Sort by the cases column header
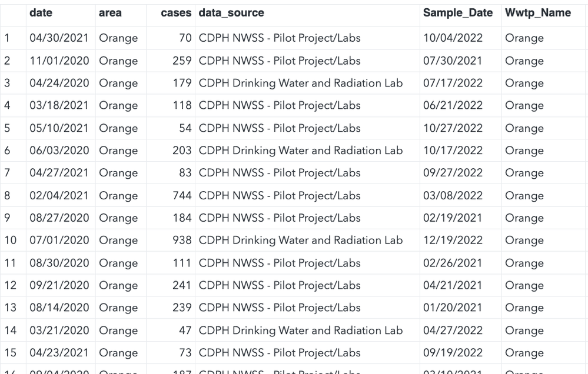 [x=176, y=13]
